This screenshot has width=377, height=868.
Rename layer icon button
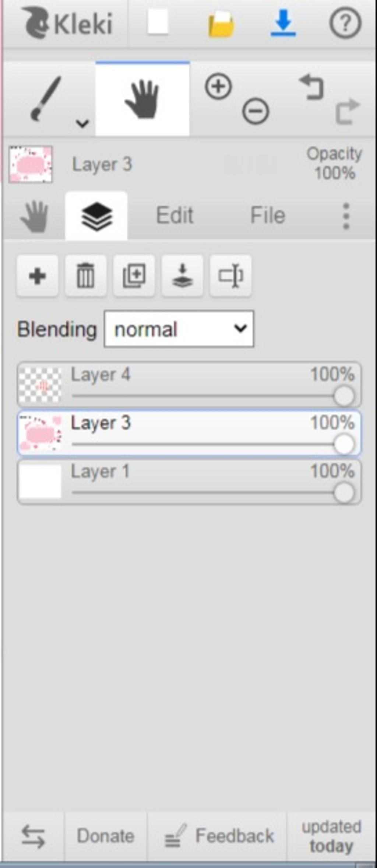tap(230, 276)
